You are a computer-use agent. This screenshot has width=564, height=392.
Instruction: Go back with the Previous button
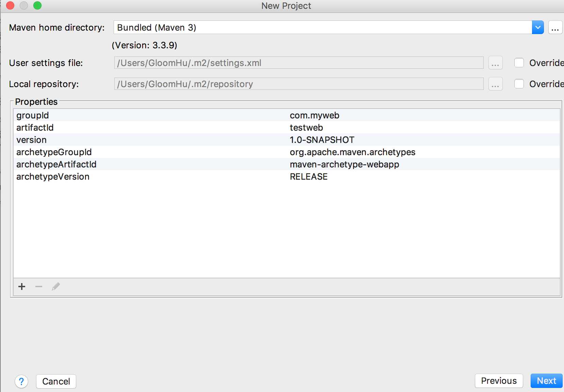click(499, 381)
